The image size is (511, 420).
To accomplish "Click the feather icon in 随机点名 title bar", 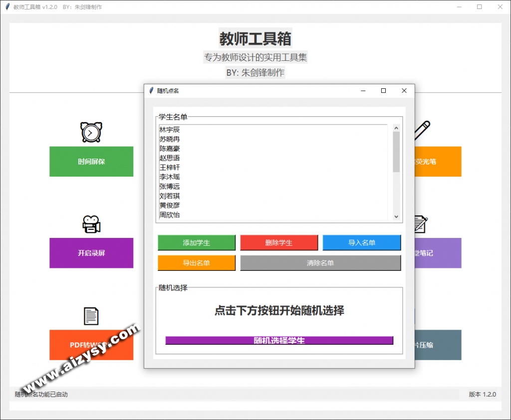I will pyautogui.click(x=151, y=91).
